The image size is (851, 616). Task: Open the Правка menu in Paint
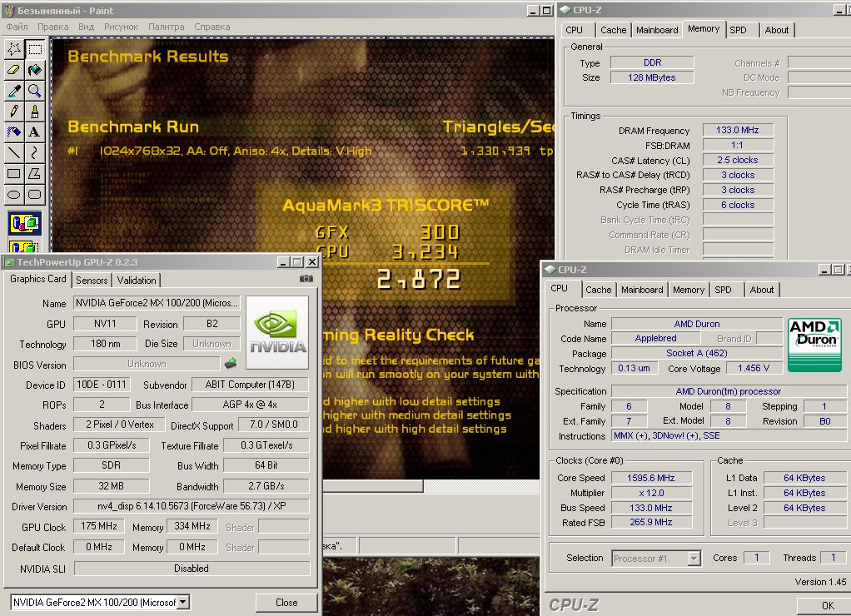(53, 27)
